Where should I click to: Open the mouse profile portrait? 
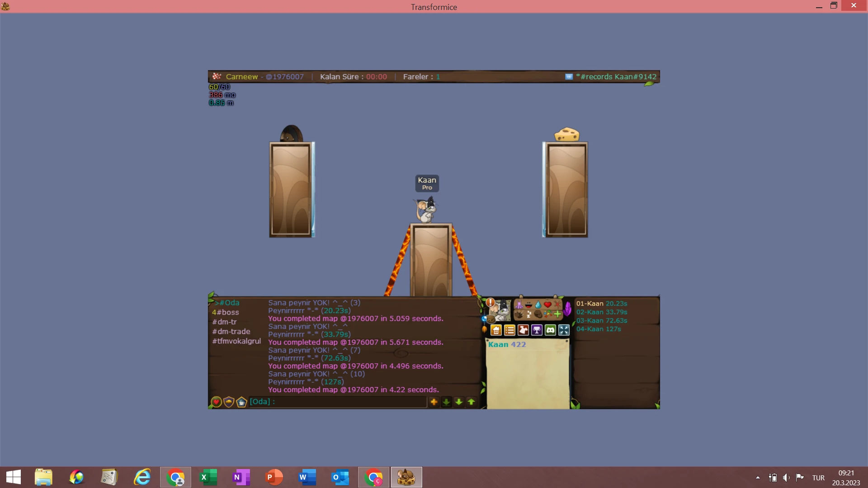pyautogui.click(x=501, y=311)
